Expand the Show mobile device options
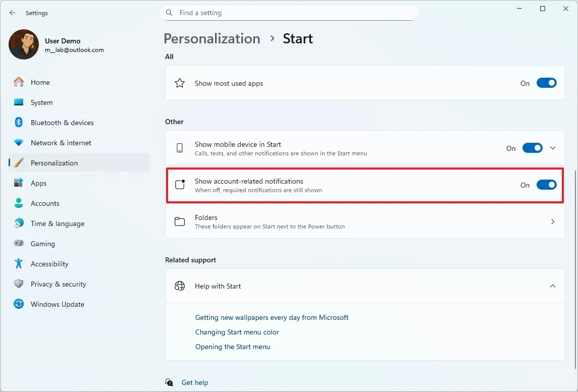This screenshot has width=578, height=392. pyautogui.click(x=553, y=148)
